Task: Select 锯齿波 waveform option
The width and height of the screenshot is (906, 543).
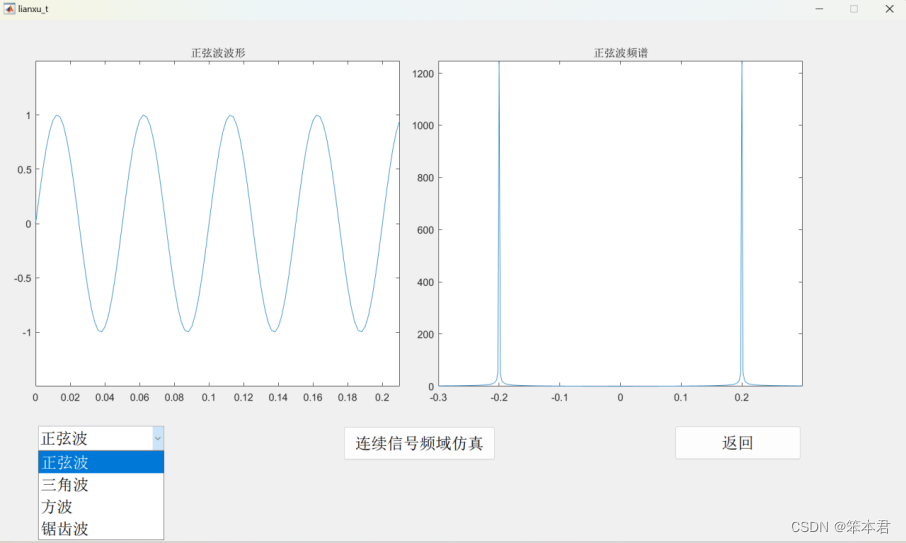Action: click(x=101, y=528)
